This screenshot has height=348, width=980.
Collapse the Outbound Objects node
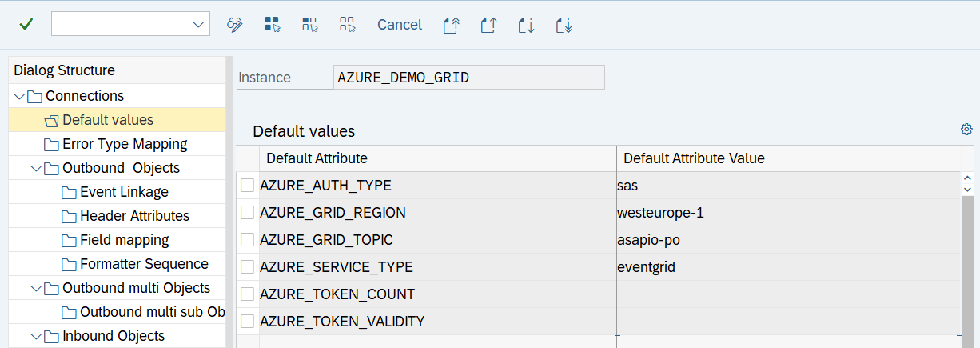coord(36,169)
